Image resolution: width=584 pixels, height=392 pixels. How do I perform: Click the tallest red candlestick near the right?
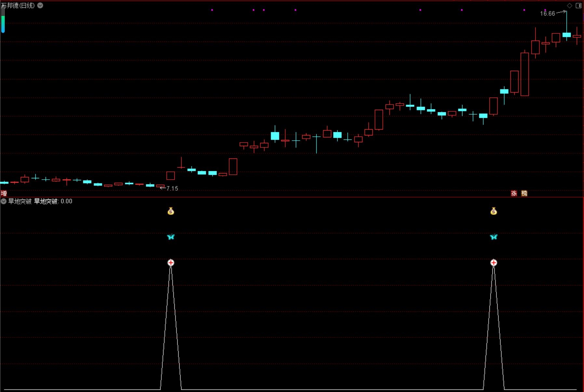(x=524, y=74)
